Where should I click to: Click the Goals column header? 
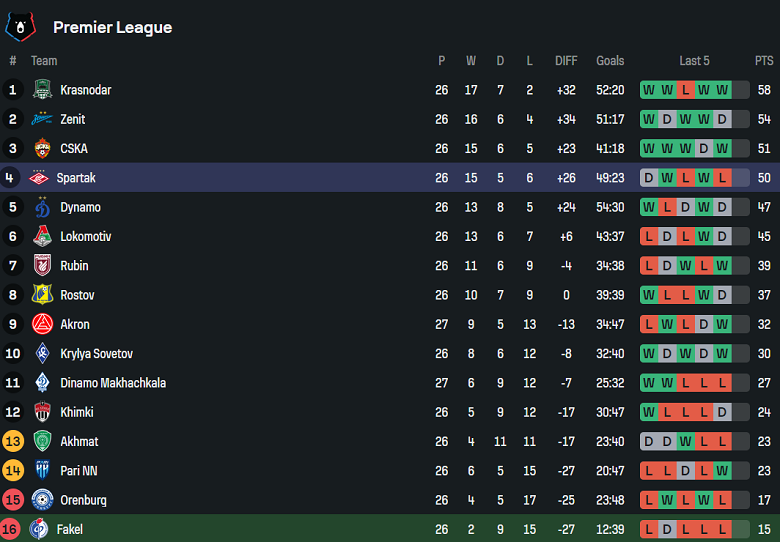610,61
